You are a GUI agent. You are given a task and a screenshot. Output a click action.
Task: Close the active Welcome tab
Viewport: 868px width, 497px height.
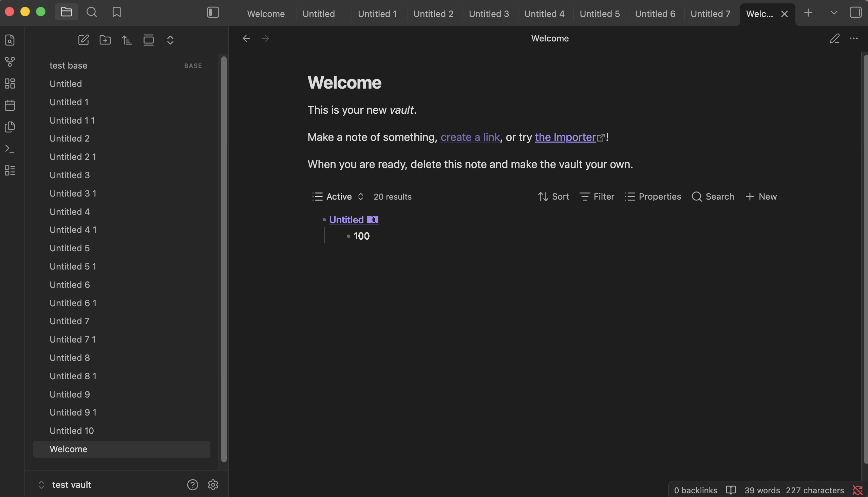pyautogui.click(x=785, y=14)
